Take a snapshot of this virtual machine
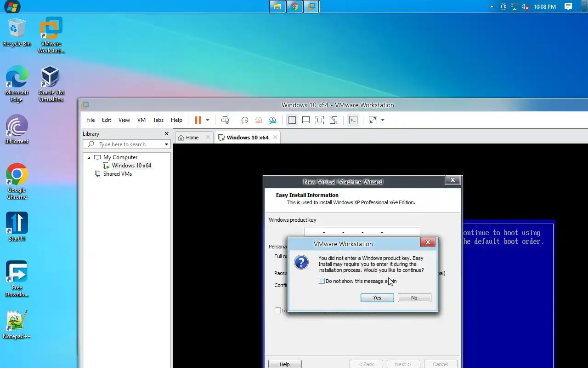 coord(245,120)
